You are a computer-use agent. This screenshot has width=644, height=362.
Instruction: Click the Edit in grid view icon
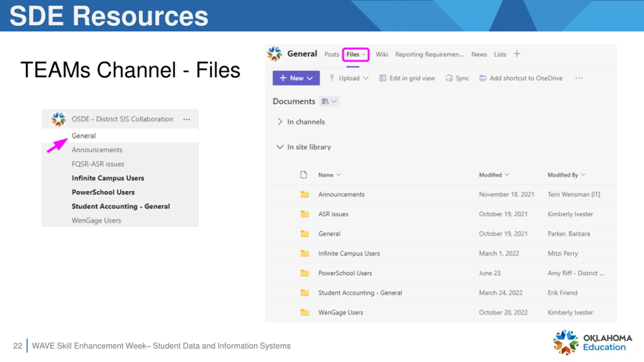(x=383, y=78)
